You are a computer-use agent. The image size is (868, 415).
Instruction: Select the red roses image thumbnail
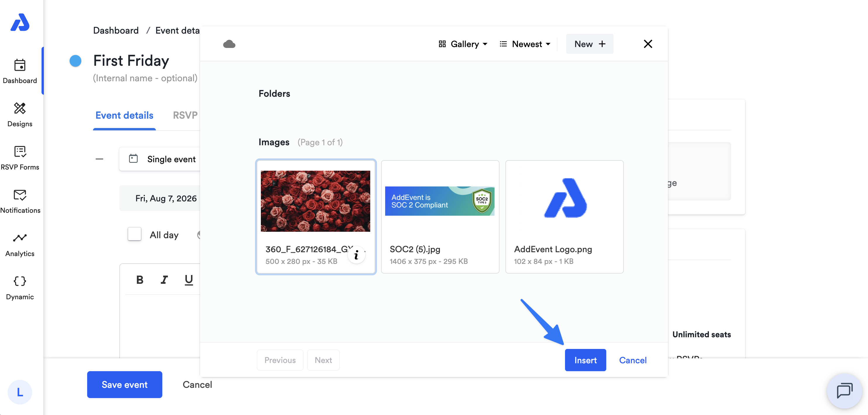315,201
